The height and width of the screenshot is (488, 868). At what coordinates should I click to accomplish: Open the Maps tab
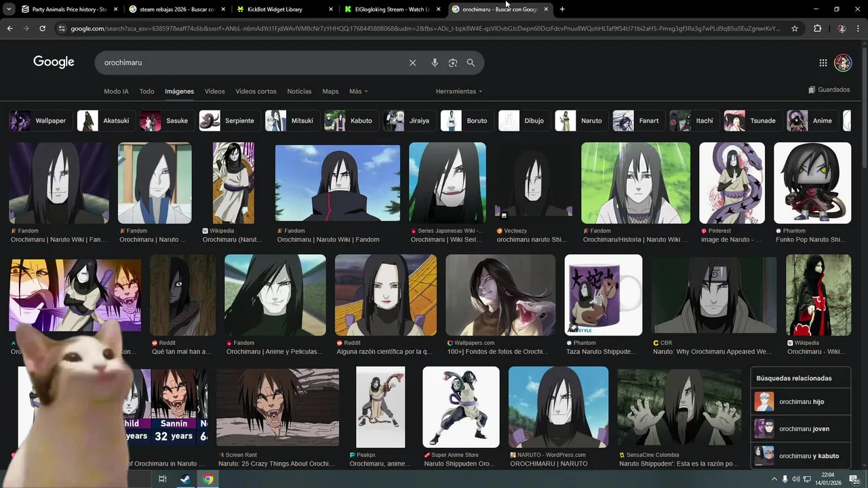click(330, 91)
